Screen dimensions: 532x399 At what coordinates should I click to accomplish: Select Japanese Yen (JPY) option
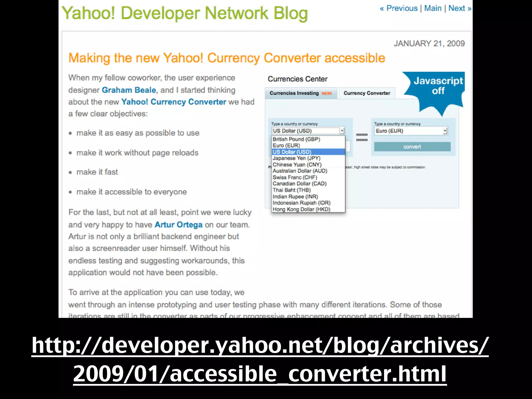(296, 158)
